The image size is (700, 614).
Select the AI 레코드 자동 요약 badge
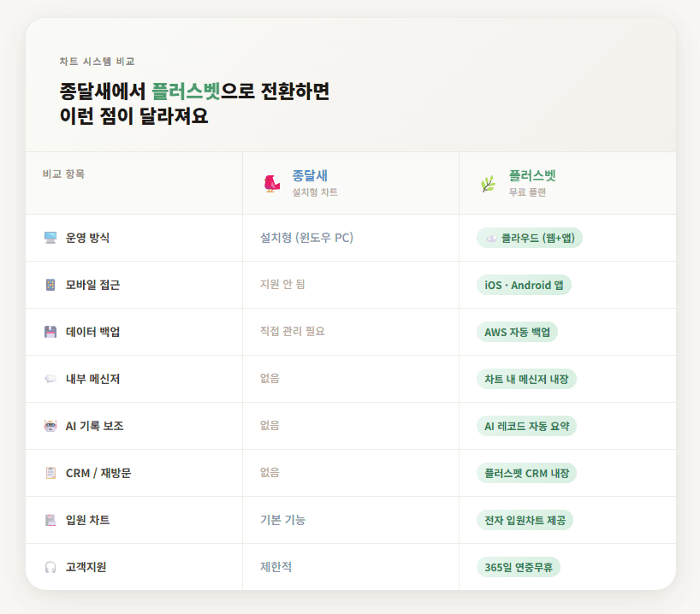[x=527, y=426]
